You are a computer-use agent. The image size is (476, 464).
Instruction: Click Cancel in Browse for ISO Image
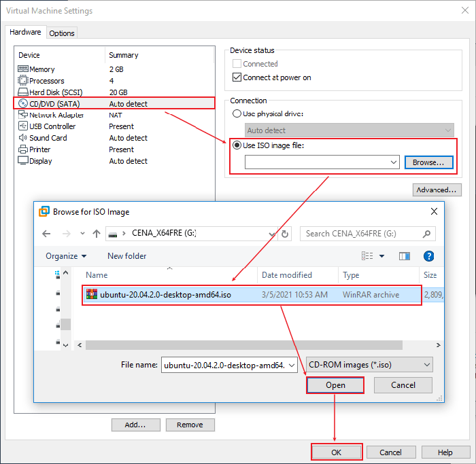tap(403, 385)
